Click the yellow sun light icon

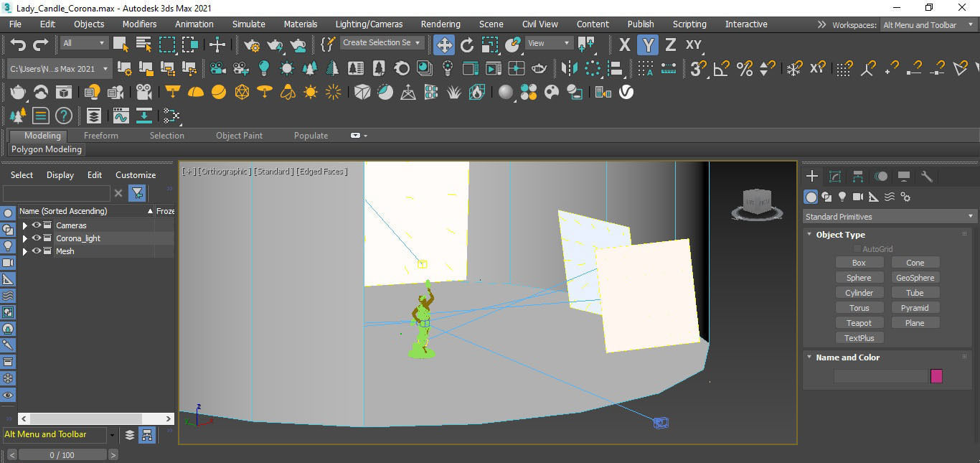point(311,92)
